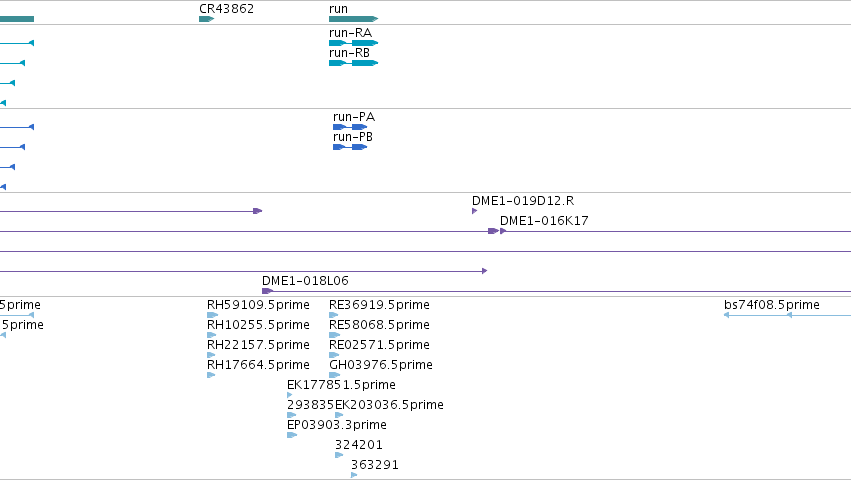This screenshot has height=480, width=851.
Task: Select RE36919.5prime EST label
Action: click(x=379, y=305)
